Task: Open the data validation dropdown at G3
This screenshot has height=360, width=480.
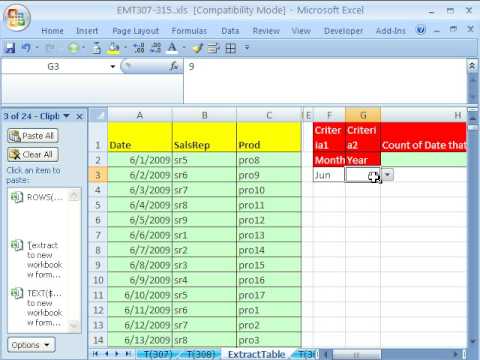Action: 387,175
